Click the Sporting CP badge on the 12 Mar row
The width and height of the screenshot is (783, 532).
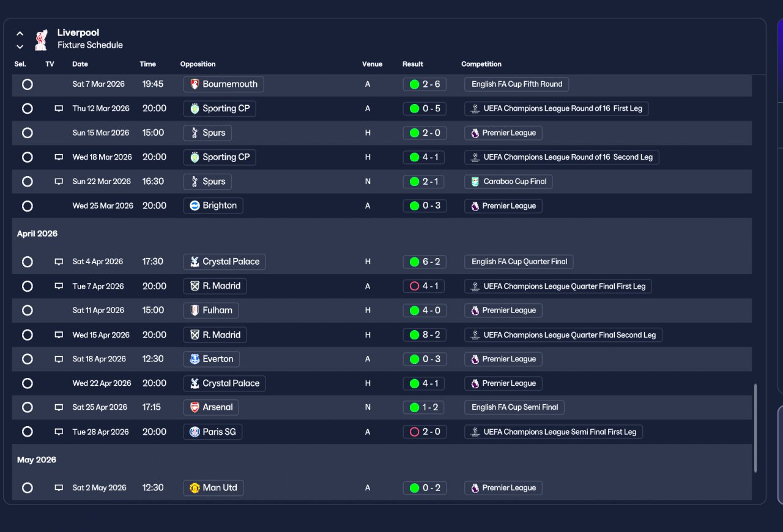pyautogui.click(x=195, y=108)
